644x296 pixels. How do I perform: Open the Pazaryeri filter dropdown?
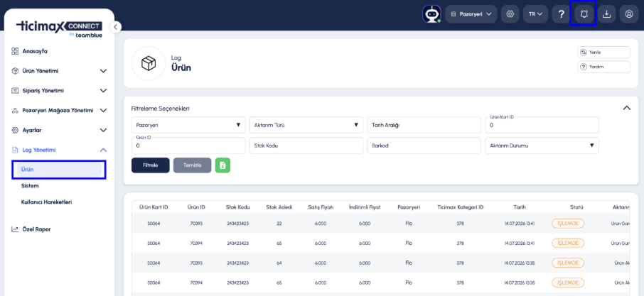tap(188, 125)
